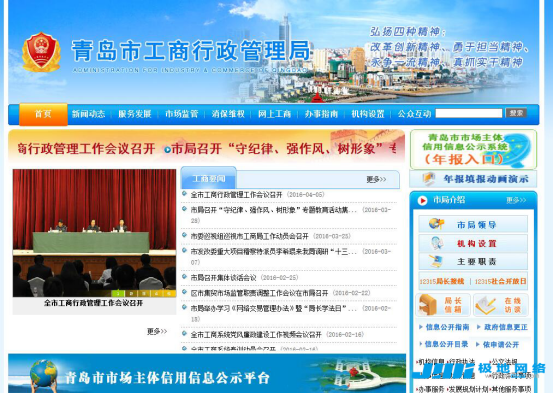553x393 pixels.
Task: Click the national emblem logo in header
Action: (41, 52)
